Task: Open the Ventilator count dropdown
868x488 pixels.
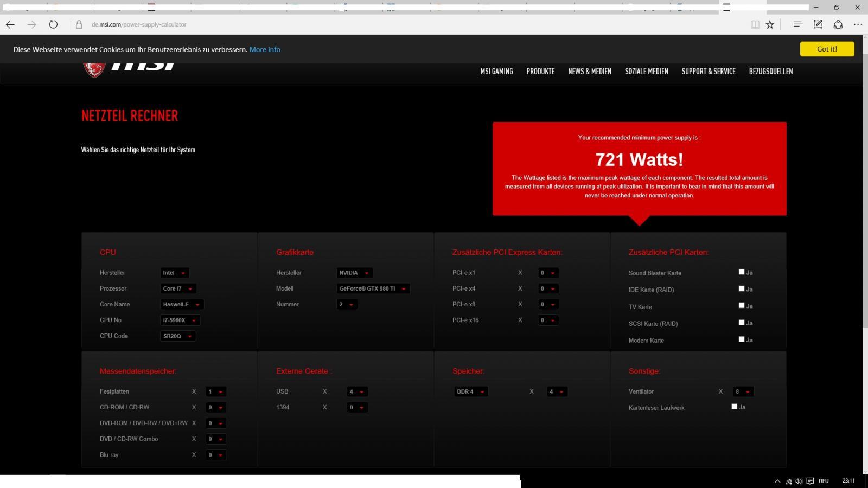Action: point(743,391)
